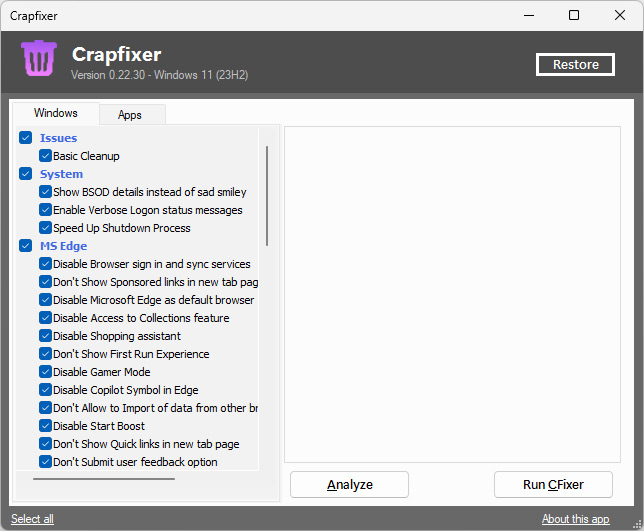The height and width of the screenshot is (531, 644).
Task: Click the window resize grip
Action: point(637,524)
